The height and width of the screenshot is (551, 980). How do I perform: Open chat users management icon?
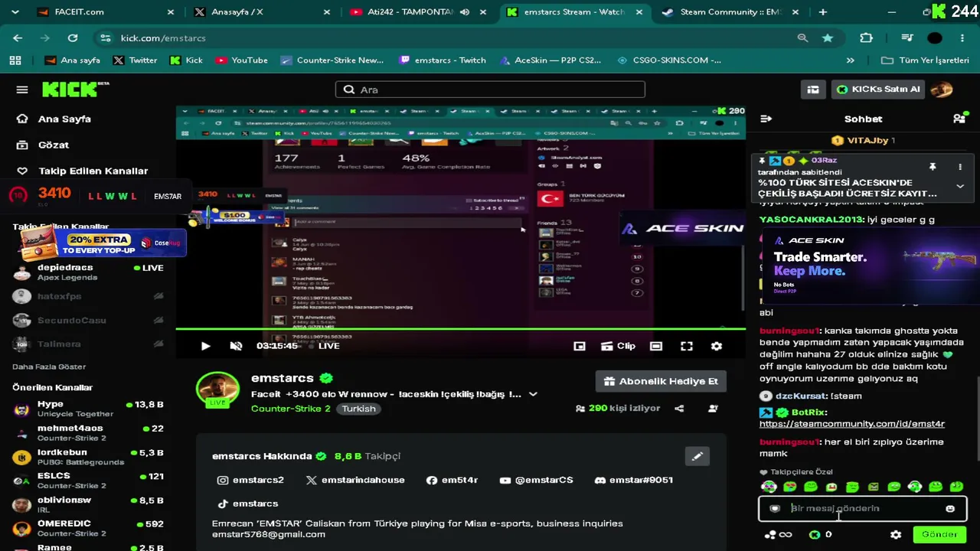click(x=959, y=119)
